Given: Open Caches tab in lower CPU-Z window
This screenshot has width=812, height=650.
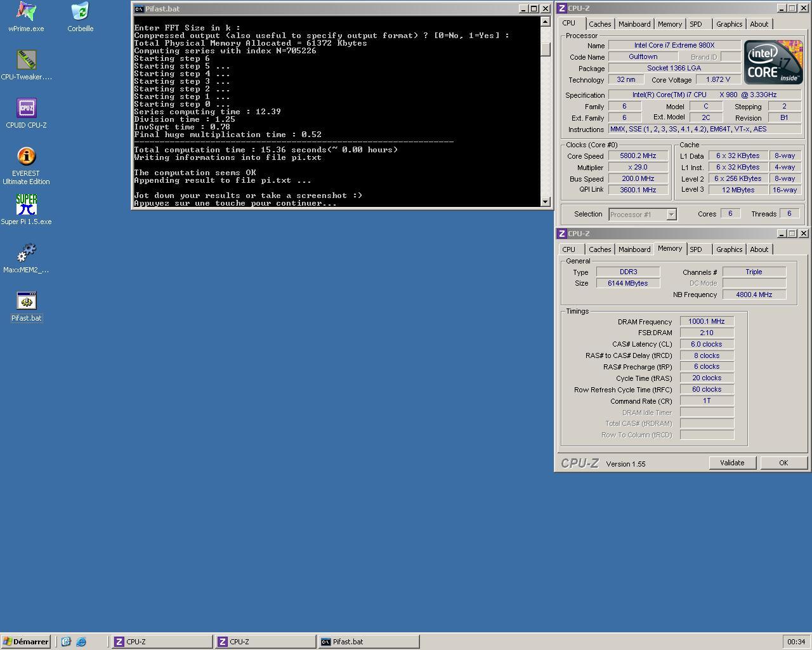Looking at the screenshot, I should [x=599, y=249].
